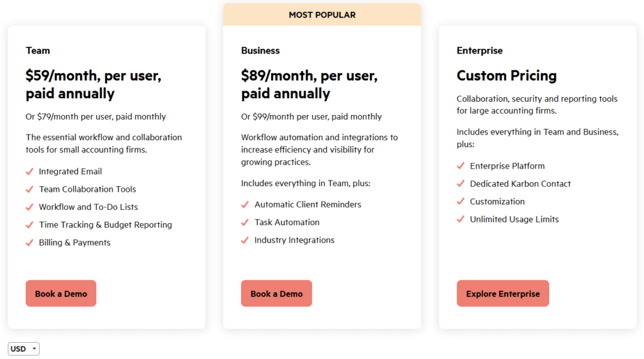This screenshot has height=359, width=644.
Task: Click the Explore Enterprise button
Action: point(502,294)
